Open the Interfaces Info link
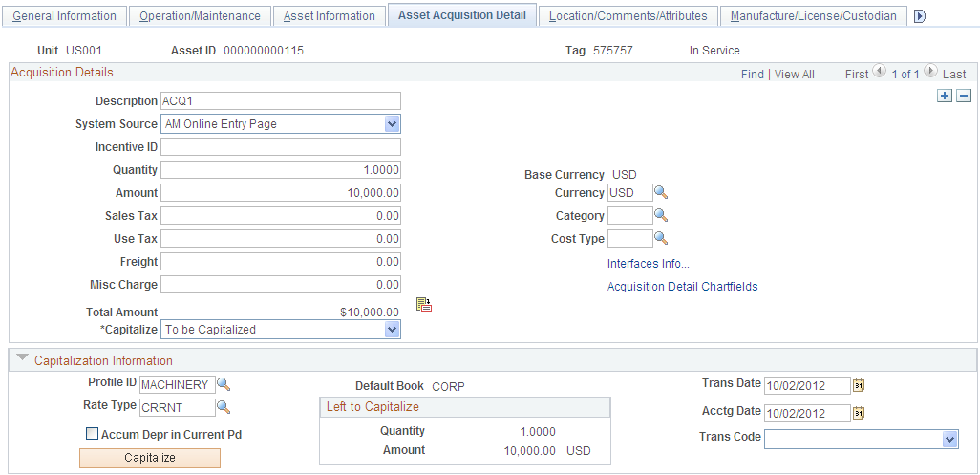 pyautogui.click(x=649, y=263)
